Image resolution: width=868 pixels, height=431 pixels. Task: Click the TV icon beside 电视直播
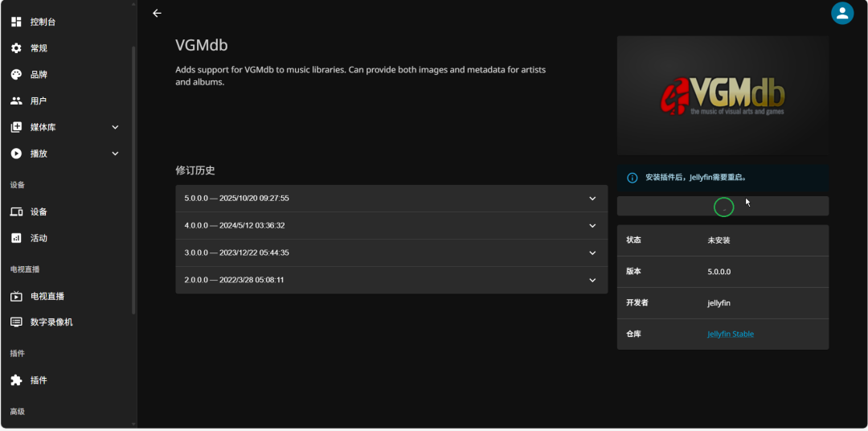point(17,296)
